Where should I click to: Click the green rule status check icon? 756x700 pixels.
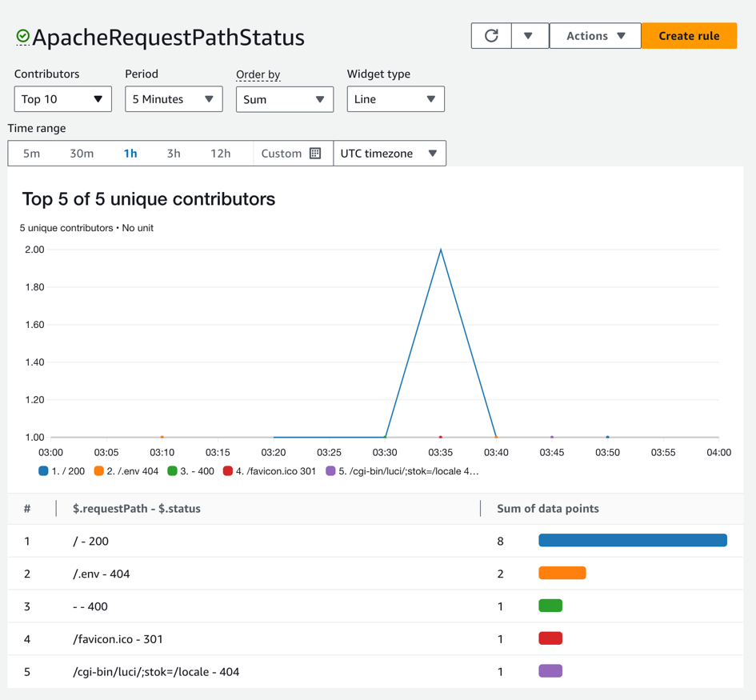[23, 36]
